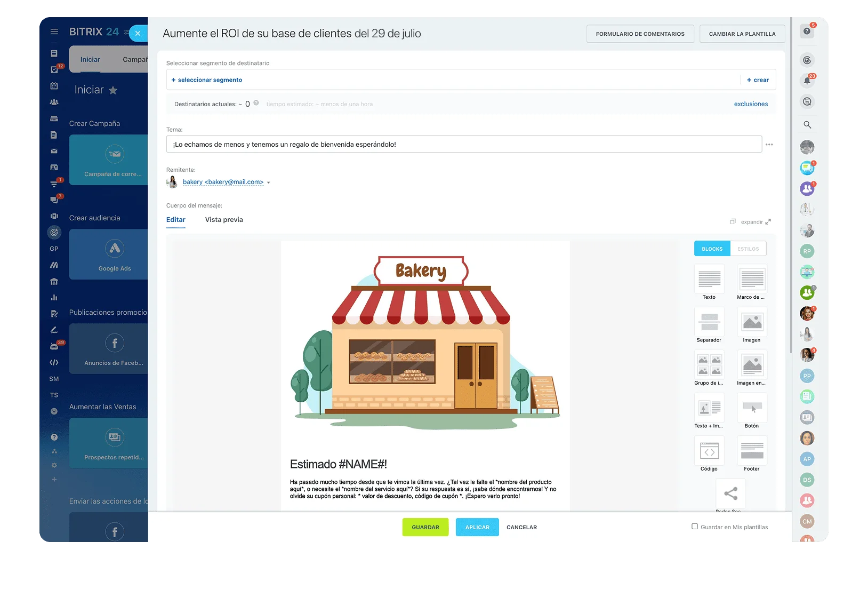Open the exclusiones link
868x589 pixels.
coord(751,104)
